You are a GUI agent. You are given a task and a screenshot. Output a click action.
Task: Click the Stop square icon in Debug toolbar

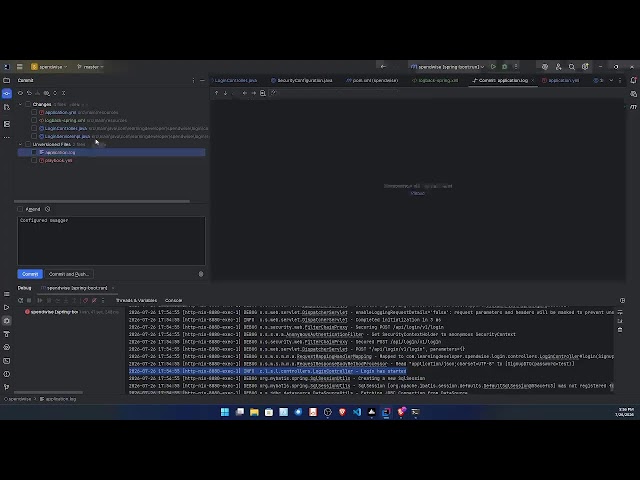(x=29, y=300)
